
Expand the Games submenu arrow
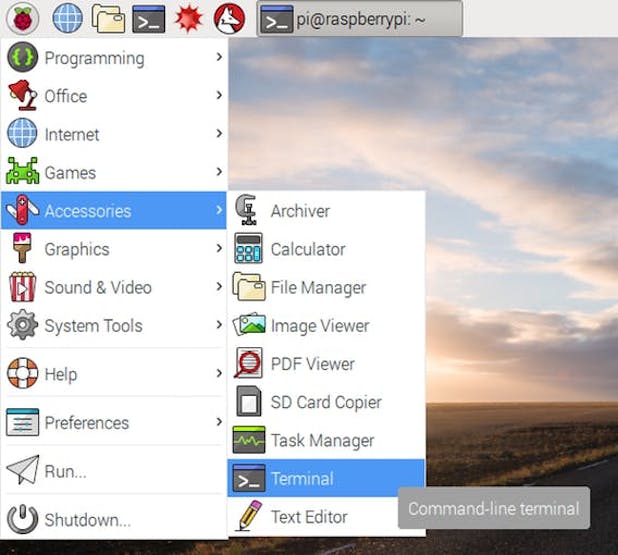point(219,171)
